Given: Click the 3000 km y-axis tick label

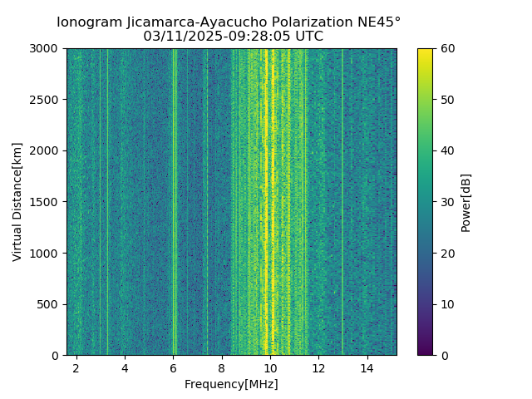Looking at the screenshot, I should [x=43, y=48].
